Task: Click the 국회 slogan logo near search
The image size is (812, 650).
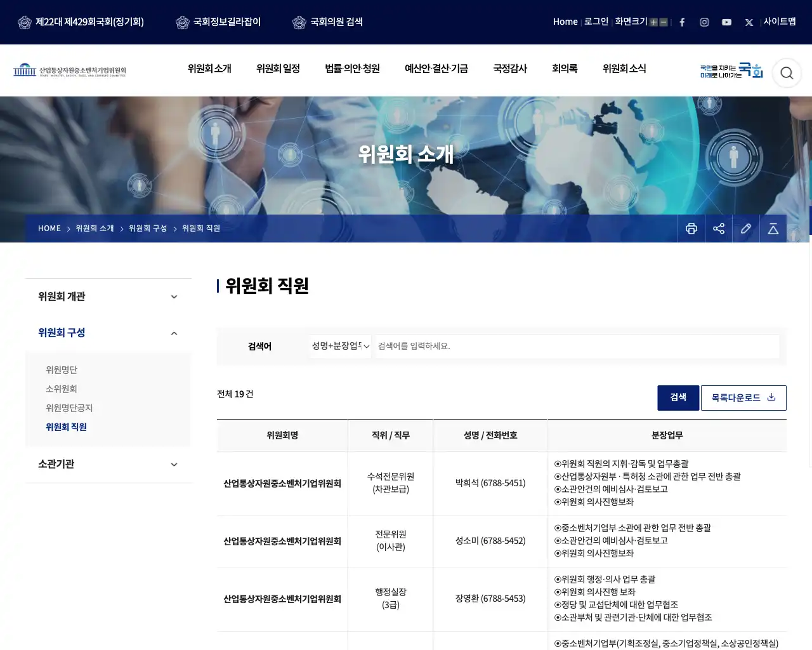Action: click(x=731, y=70)
